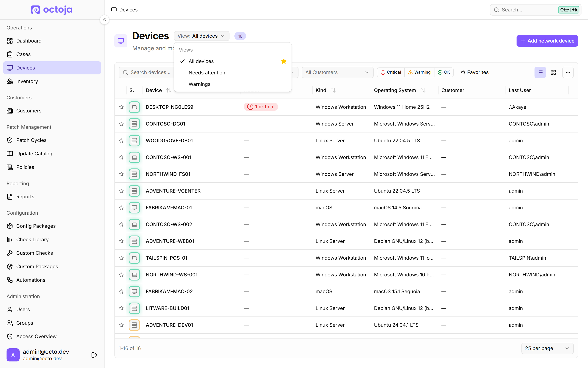Open Users administration page
This screenshot has width=588, height=368.
(x=52, y=310)
